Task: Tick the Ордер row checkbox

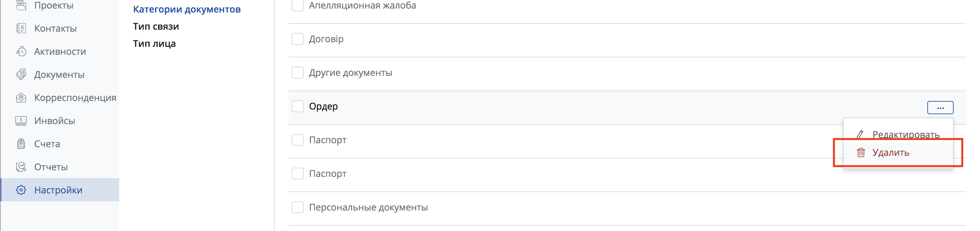Action: [297, 106]
